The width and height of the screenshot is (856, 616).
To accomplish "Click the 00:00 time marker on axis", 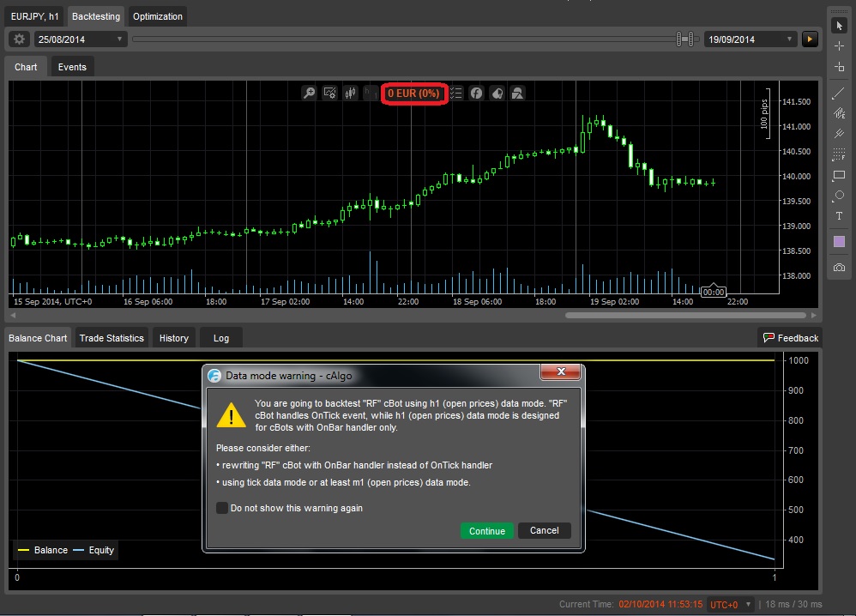I will (x=714, y=292).
